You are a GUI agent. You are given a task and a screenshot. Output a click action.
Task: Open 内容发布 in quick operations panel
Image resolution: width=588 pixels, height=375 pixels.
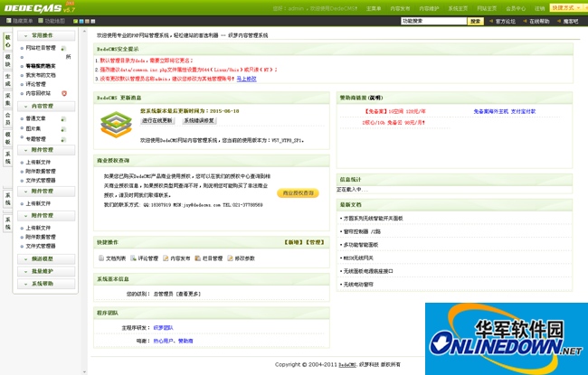tap(176, 258)
